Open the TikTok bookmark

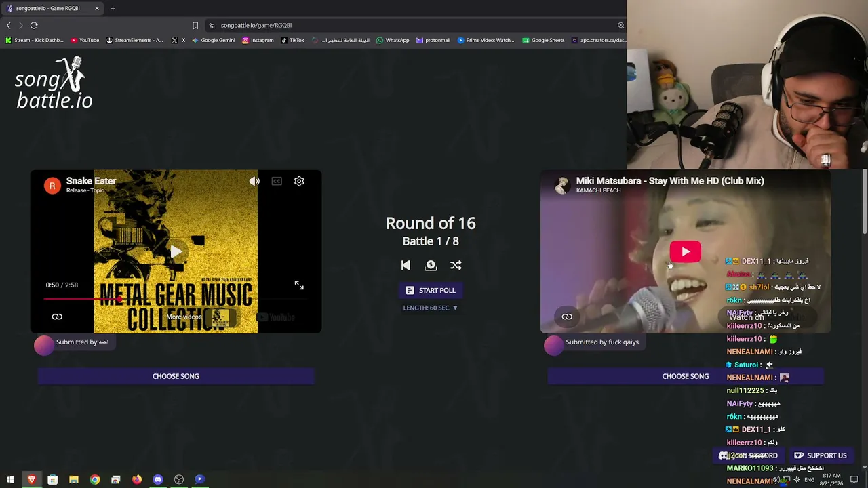tap(292, 40)
